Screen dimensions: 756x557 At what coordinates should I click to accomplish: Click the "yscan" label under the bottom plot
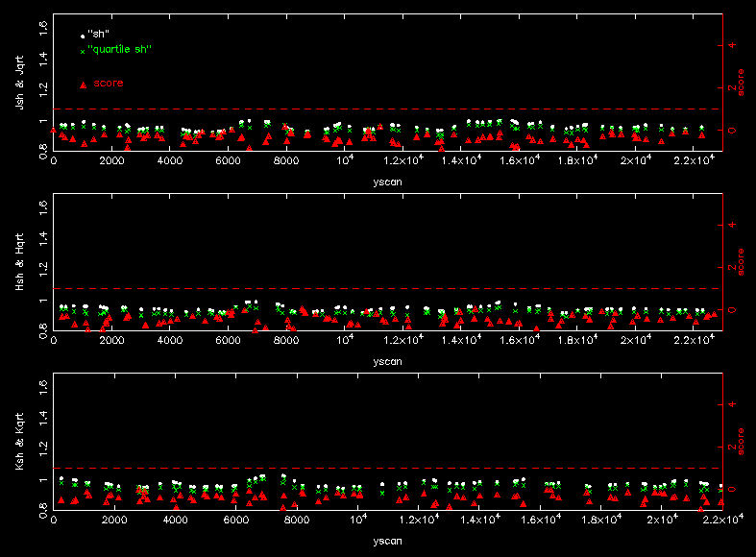pyautogui.click(x=387, y=542)
